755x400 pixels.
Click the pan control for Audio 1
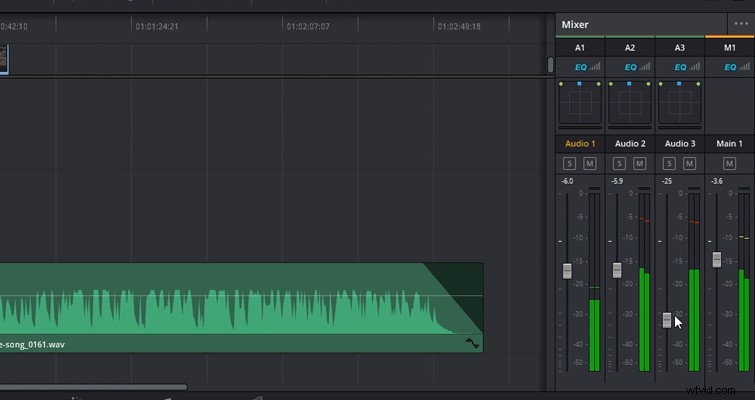click(580, 103)
